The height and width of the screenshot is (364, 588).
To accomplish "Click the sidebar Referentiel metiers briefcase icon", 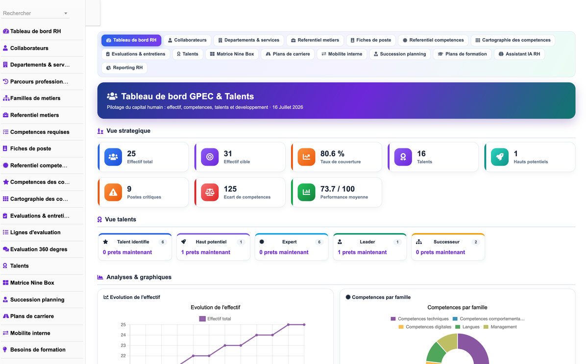I will point(6,115).
